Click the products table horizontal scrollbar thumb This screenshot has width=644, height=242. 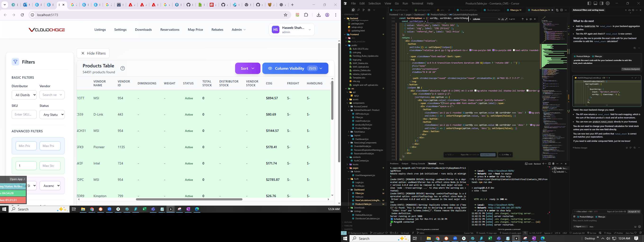tap(189, 199)
